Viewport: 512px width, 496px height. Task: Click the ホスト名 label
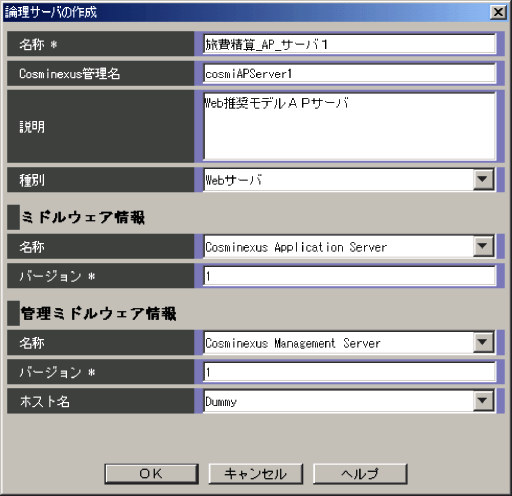pos(45,401)
